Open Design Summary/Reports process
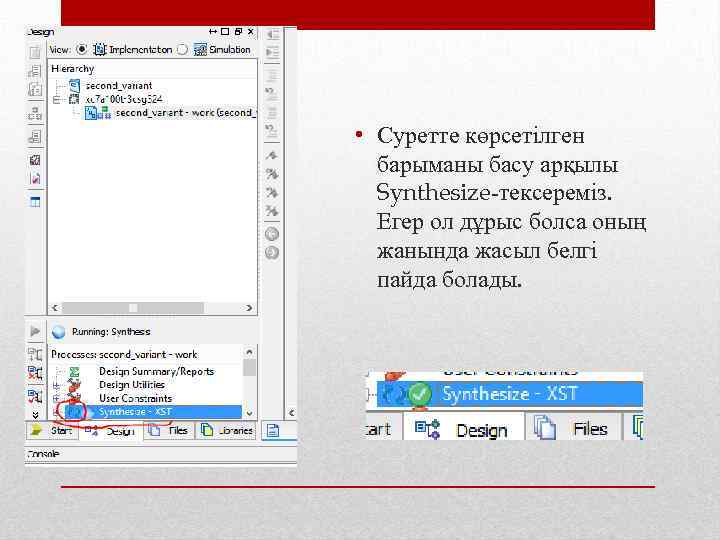The height and width of the screenshot is (540, 720). (x=157, y=371)
